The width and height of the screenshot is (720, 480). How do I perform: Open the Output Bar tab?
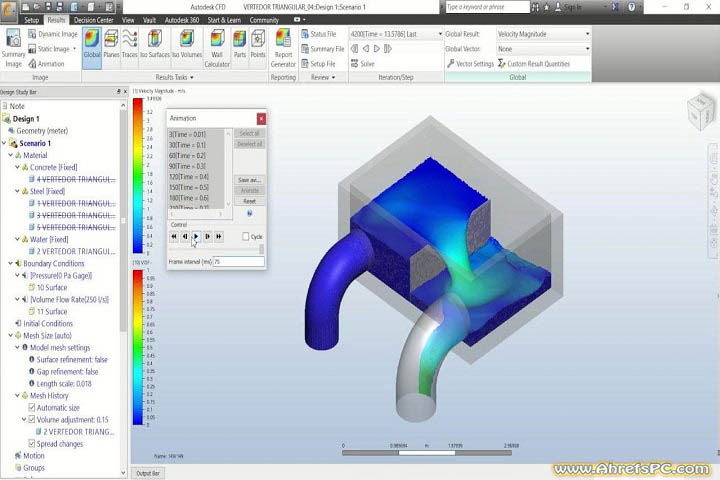[x=148, y=473]
